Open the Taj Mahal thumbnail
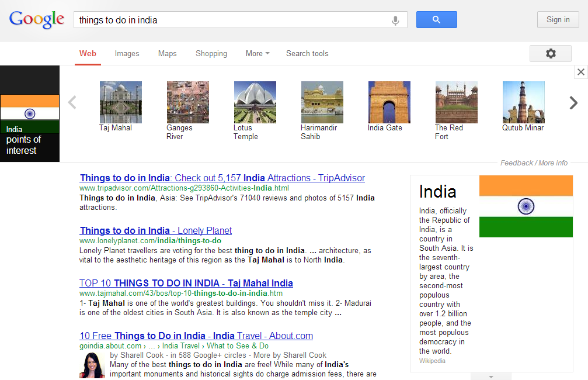588x380 pixels. click(121, 102)
